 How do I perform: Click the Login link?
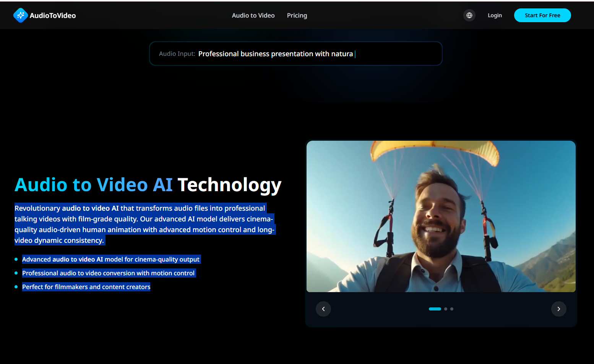(x=495, y=15)
